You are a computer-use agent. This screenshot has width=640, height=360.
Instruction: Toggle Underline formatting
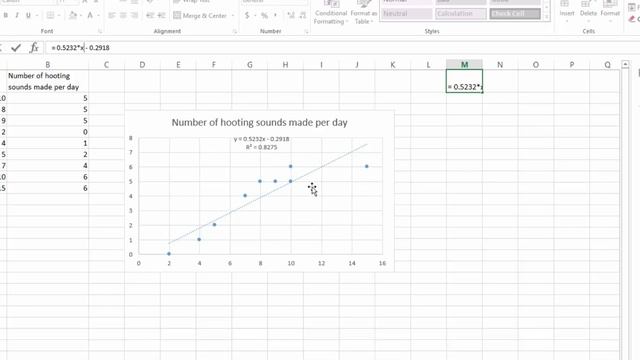click(x=28, y=16)
